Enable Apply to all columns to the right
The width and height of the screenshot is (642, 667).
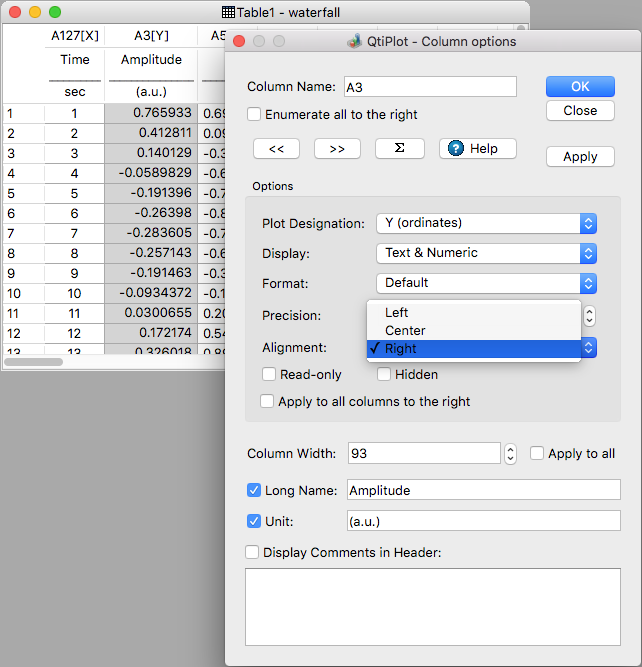(x=267, y=401)
